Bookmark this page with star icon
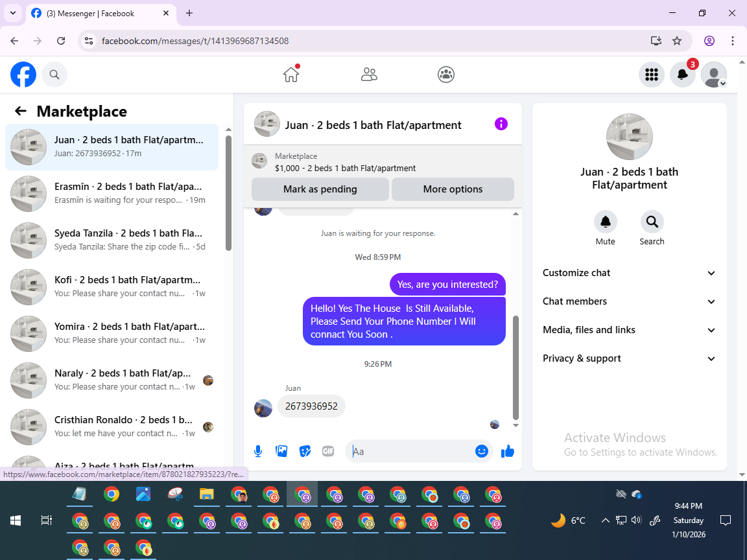The height and width of the screenshot is (560, 747). tap(676, 41)
